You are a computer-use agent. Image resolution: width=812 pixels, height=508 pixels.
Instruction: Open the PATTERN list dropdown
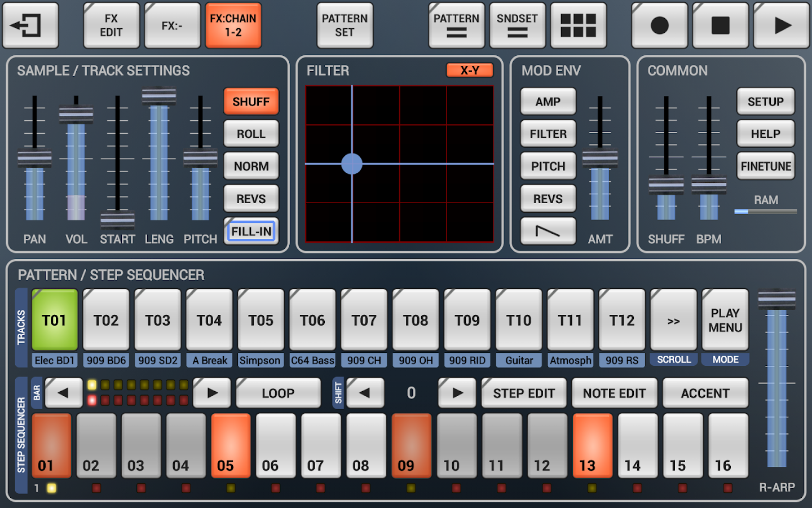(456, 25)
